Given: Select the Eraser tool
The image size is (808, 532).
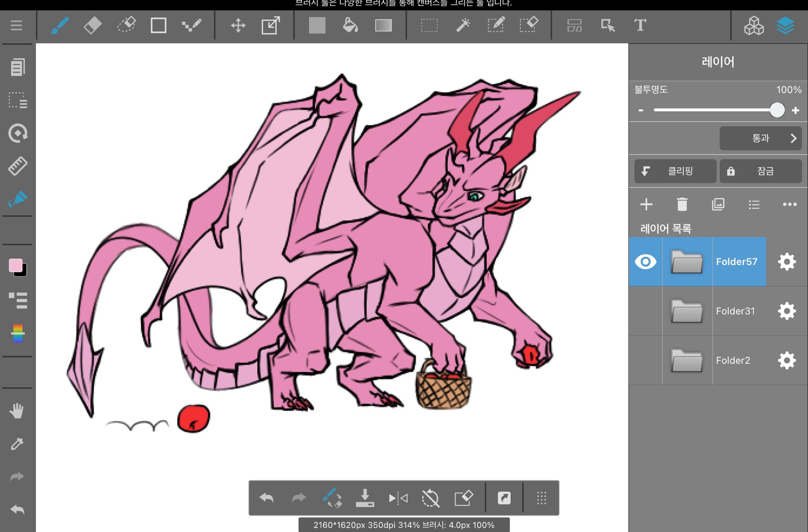Looking at the screenshot, I should tap(93, 26).
